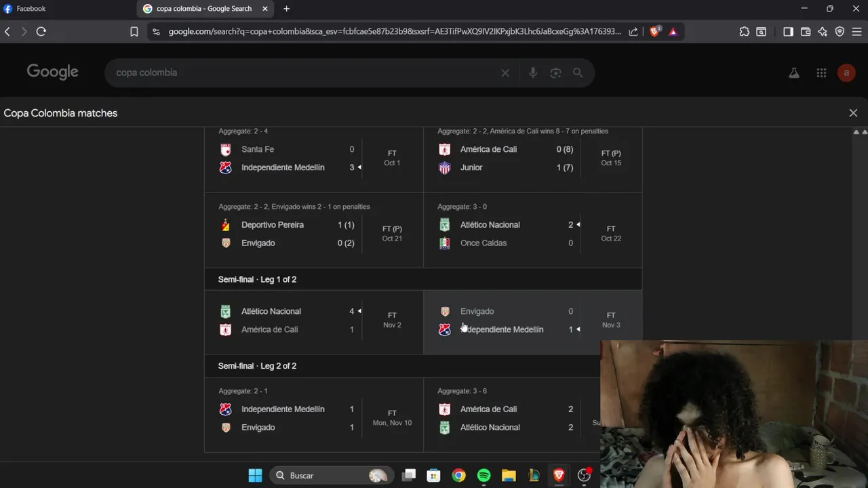Viewport: 868px width, 488px height.
Task: Start voice search with microphone icon
Action: pos(533,73)
